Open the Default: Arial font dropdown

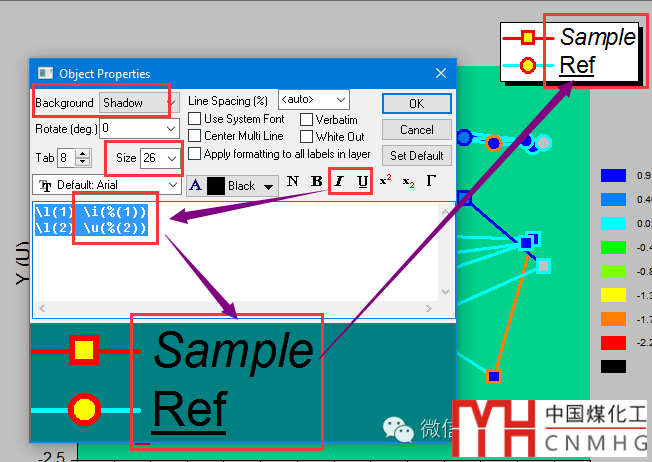172,186
